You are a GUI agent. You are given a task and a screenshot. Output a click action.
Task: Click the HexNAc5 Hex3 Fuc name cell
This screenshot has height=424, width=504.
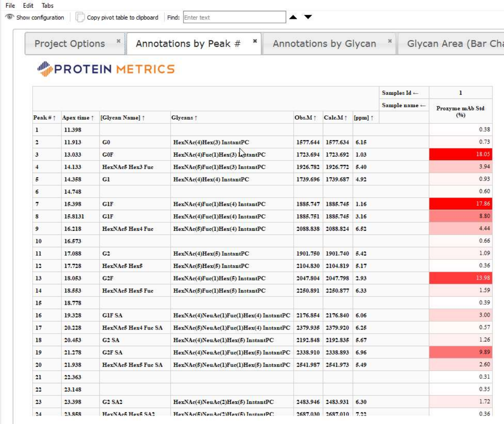tap(135, 167)
